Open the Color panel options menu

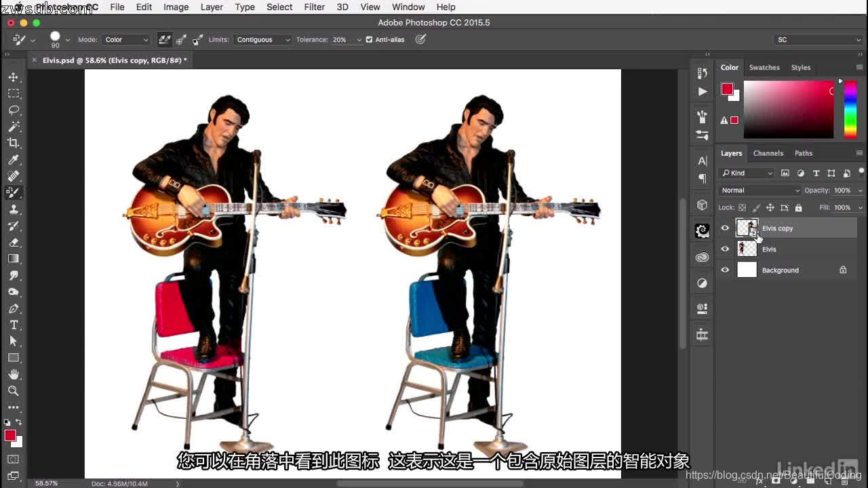[859, 68]
